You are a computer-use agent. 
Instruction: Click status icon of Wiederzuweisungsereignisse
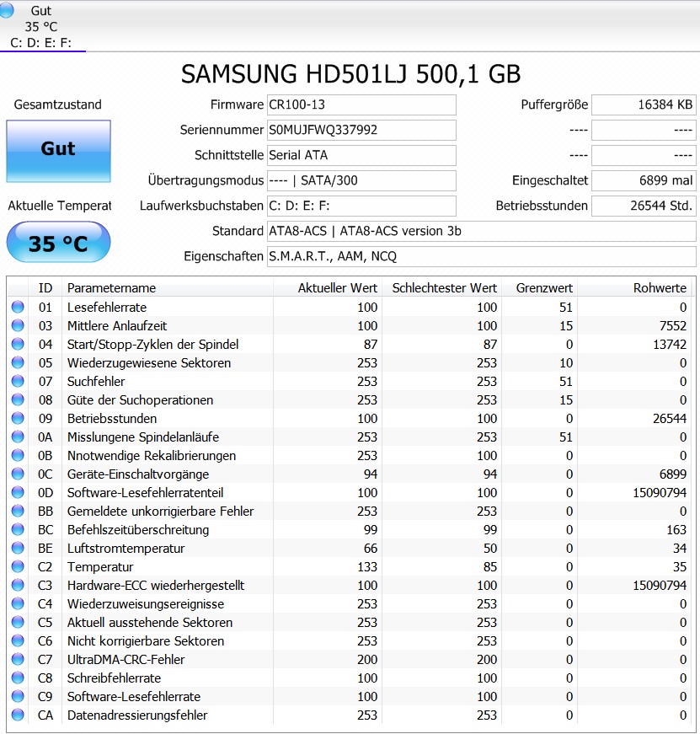[18, 603]
